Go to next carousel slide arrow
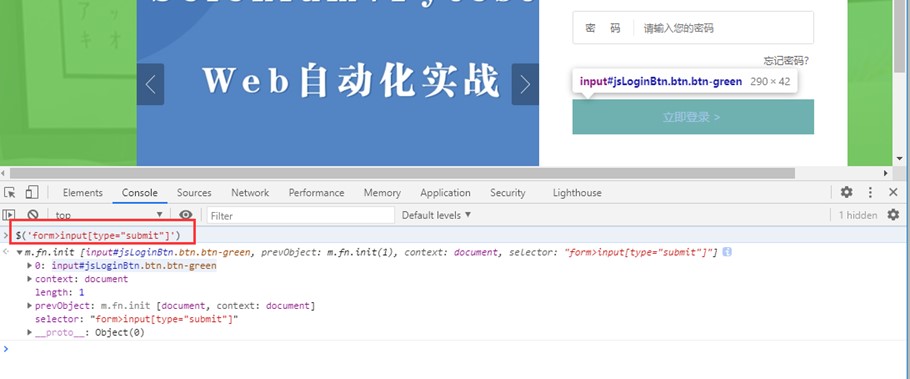 click(525, 84)
